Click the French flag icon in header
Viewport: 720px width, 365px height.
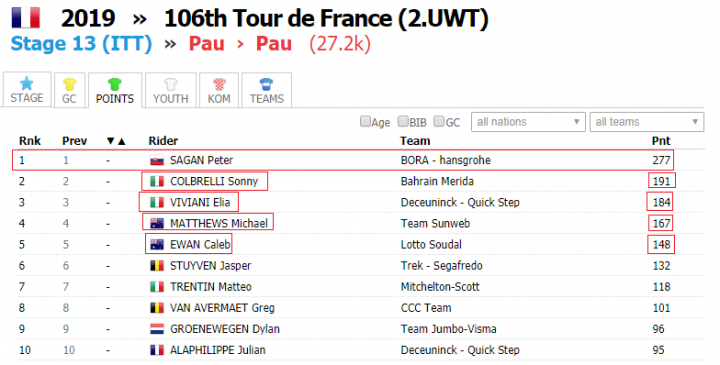click(x=26, y=18)
